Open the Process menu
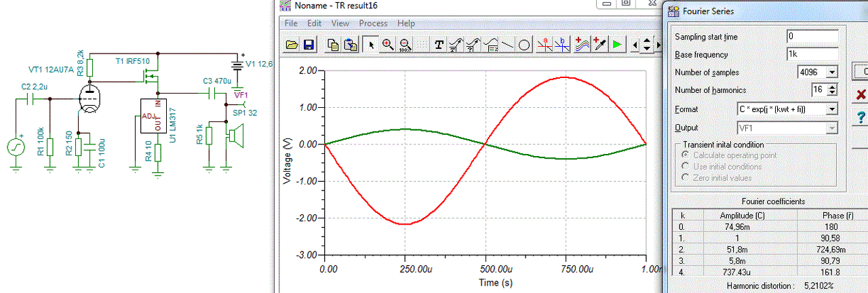This screenshot has height=293, width=868. click(373, 23)
